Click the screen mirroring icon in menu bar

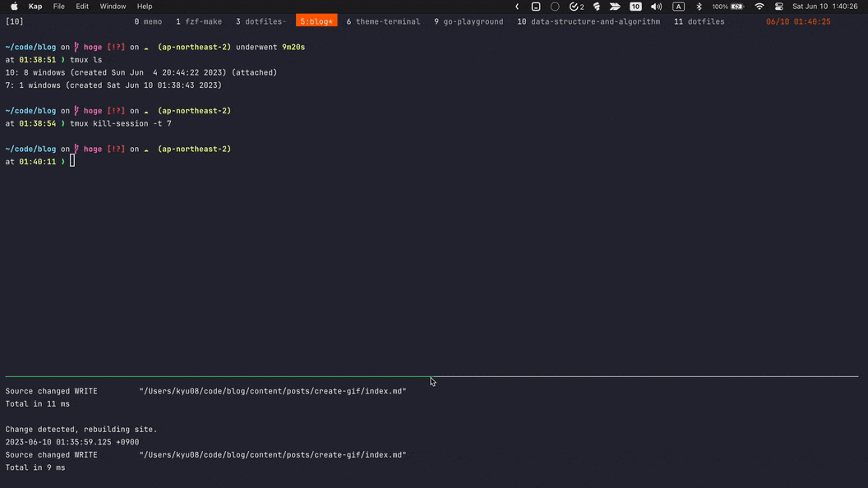click(x=536, y=6)
